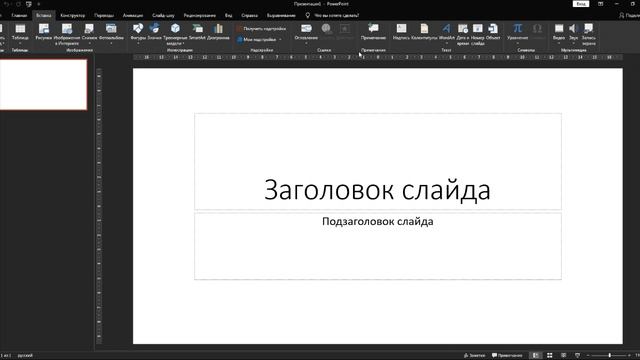Screen dimensions: 640x360
Task: Click the Заголовок слайда title placeholder
Action: tap(378, 162)
